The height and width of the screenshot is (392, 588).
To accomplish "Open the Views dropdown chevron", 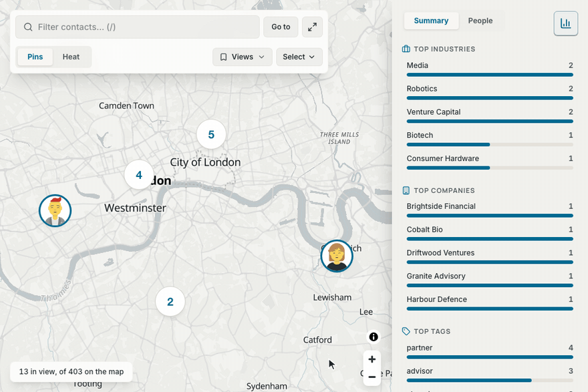I will coord(262,57).
